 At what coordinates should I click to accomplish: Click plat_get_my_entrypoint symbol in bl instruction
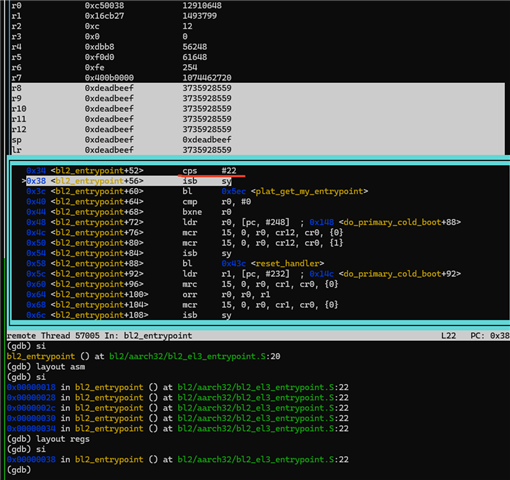(x=309, y=192)
